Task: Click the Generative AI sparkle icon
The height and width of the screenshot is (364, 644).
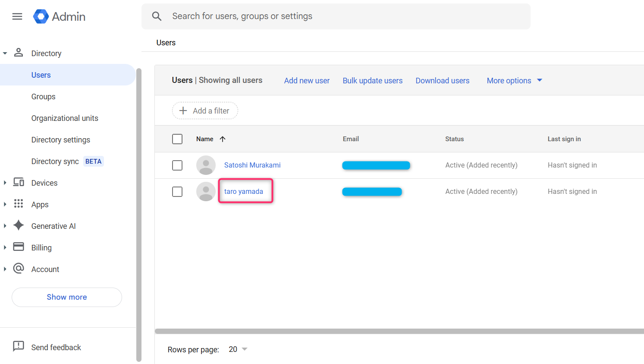Action: 19,225
